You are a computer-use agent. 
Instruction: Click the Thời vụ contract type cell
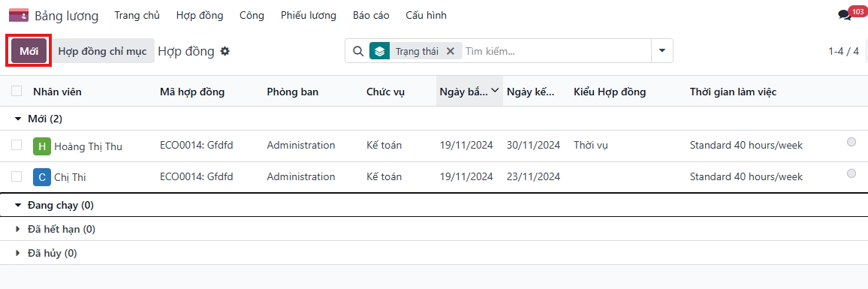pos(591,146)
